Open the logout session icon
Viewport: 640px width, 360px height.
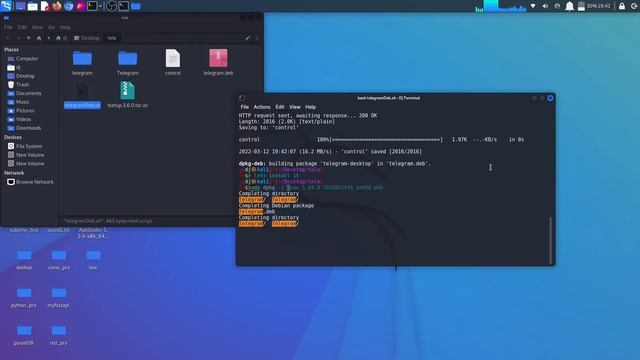click(x=635, y=6)
